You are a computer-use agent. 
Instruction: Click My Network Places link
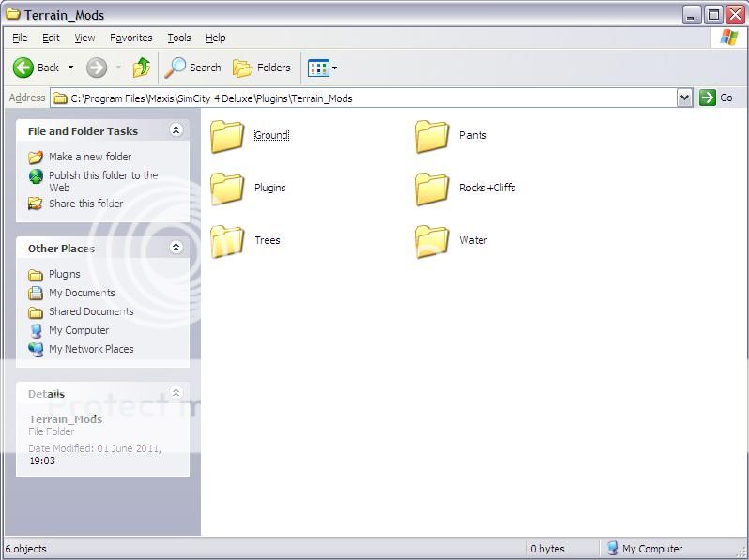[x=91, y=349]
